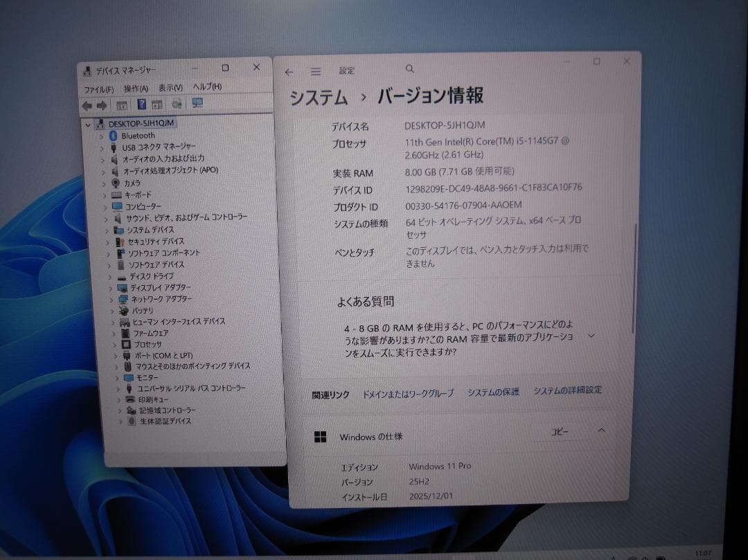Click the Scan for hardware changes toolbar icon
The width and height of the screenshot is (748, 560).
[x=175, y=104]
